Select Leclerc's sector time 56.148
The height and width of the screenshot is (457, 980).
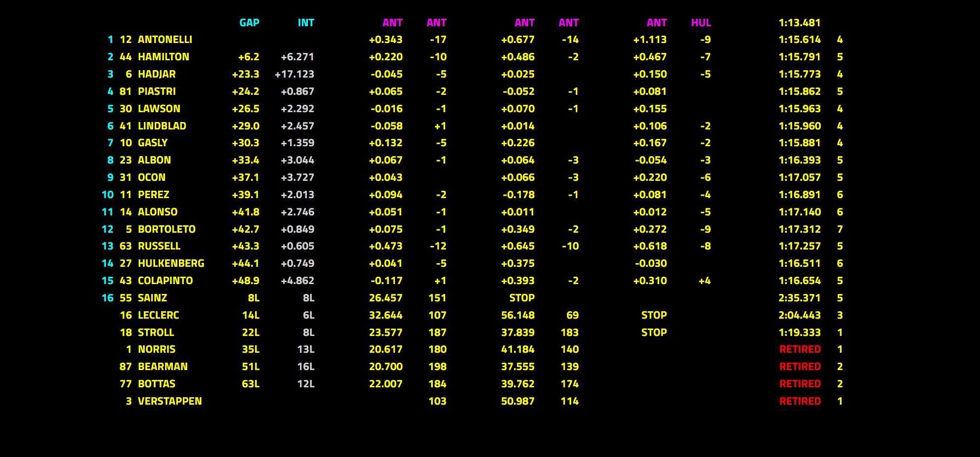pos(518,315)
